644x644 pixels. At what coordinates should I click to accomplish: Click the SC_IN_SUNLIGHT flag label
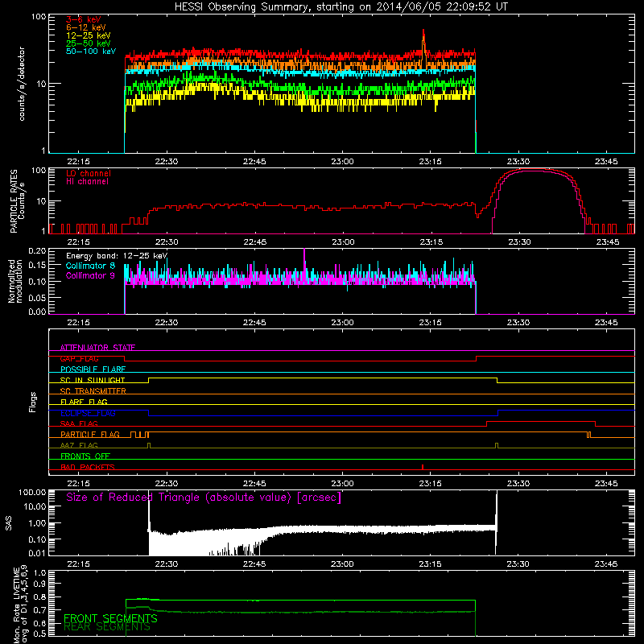click(93, 380)
